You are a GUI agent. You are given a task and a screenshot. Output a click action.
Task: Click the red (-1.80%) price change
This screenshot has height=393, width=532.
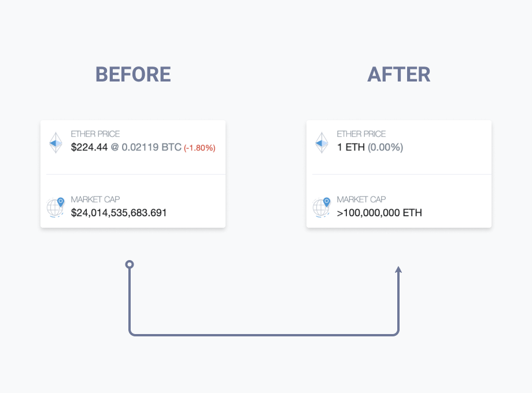pos(199,148)
